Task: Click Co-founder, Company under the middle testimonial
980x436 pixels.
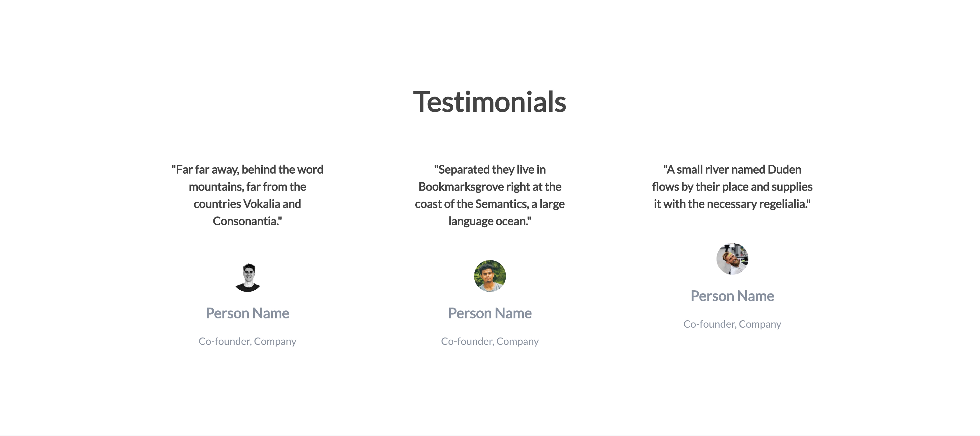Action: point(490,341)
